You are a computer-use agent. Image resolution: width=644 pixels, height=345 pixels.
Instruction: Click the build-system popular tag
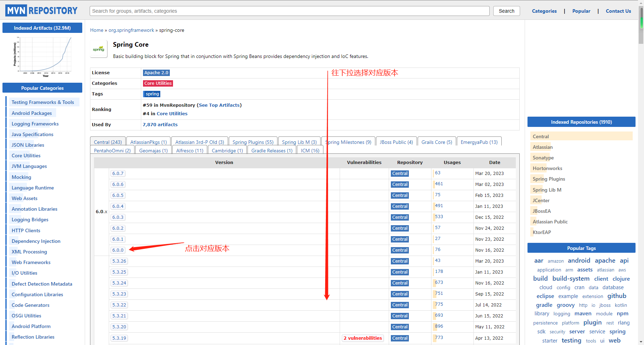[571, 279]
